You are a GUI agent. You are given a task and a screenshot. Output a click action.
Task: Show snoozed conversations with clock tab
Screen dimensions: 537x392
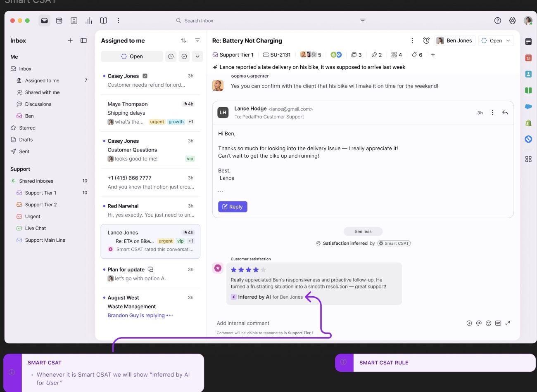click(x=171, y=57)
